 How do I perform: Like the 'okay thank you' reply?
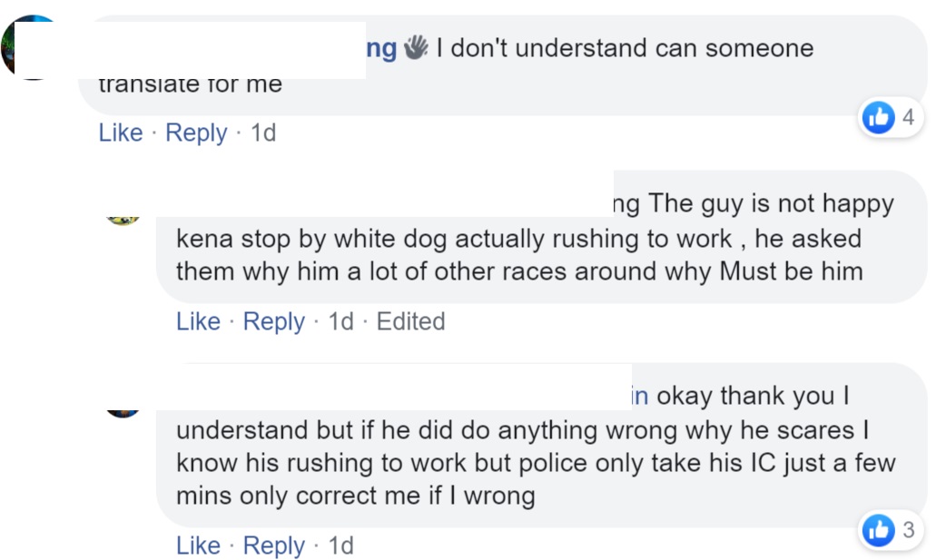(198, 545)
